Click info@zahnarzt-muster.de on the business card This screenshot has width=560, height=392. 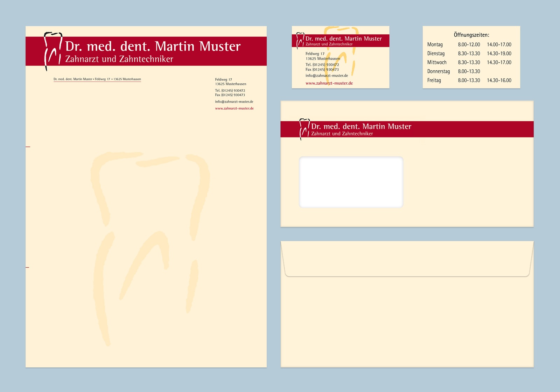point(327,76)
